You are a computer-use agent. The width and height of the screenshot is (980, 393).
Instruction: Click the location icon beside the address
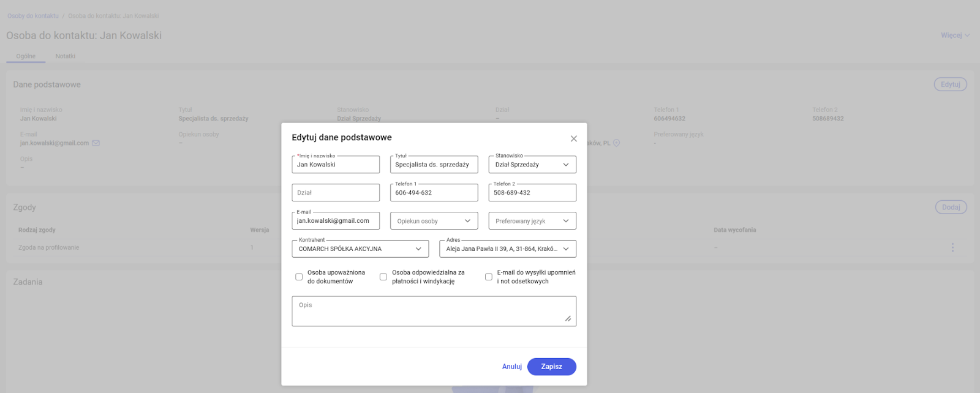coord(617,143)
